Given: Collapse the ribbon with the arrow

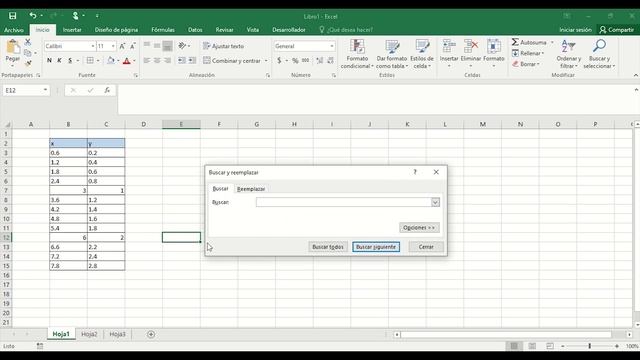Looking at the screenshot, I should (636, 75).
